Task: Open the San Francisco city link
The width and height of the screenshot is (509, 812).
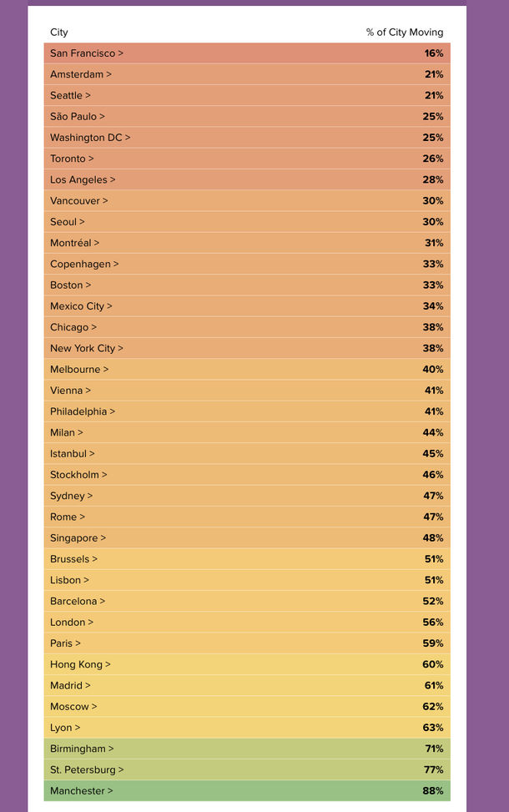Action: click(x=86, y=53)
